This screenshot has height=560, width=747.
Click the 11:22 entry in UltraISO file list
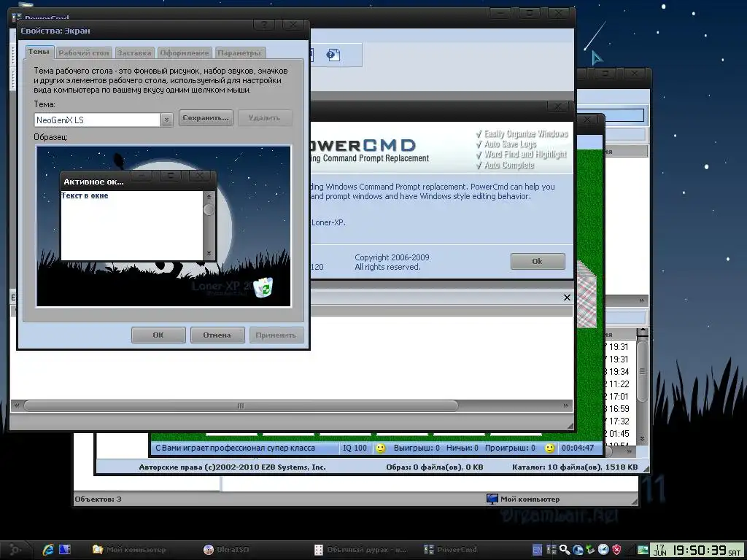tap(619, 384)
